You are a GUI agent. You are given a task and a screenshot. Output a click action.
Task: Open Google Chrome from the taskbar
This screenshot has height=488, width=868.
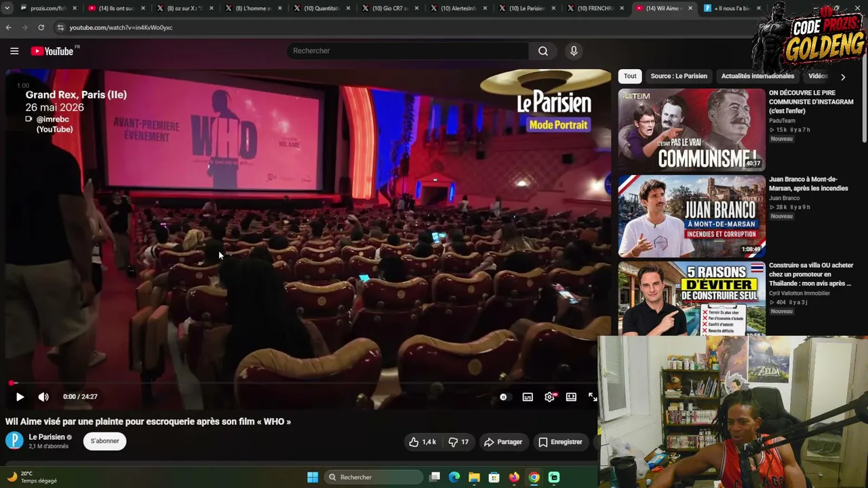(x=534, y=477)
